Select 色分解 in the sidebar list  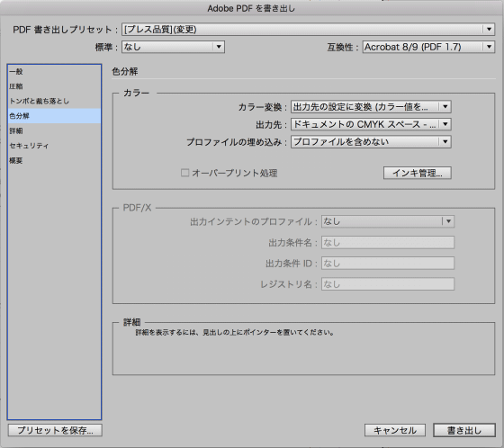(54, 116)
